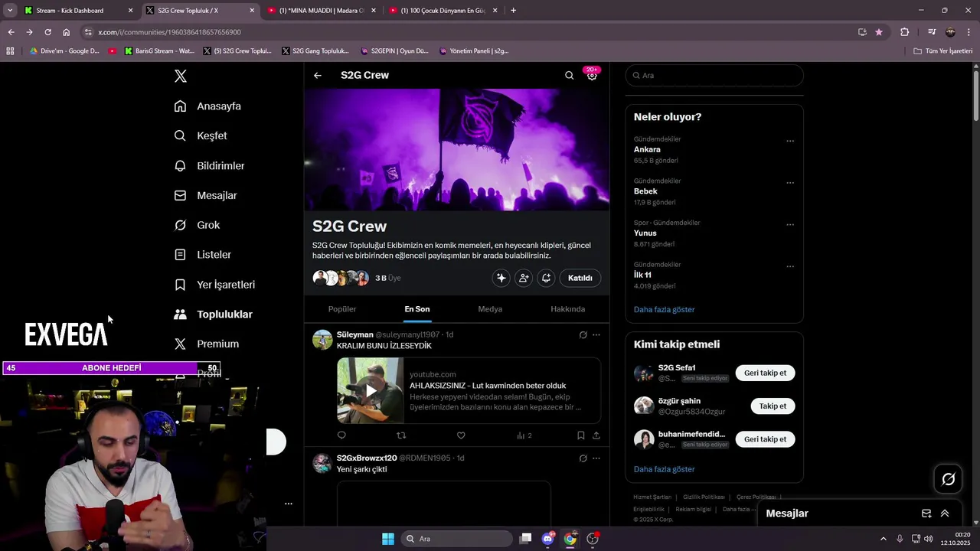Toggle community notifications bell

546,278
